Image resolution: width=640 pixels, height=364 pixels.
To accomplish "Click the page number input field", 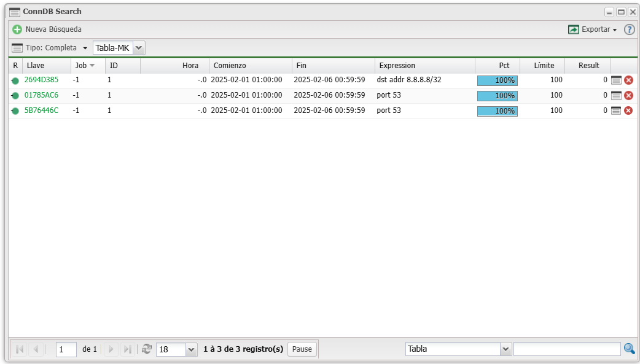I will pyautogui.click(x=66, y=349).
